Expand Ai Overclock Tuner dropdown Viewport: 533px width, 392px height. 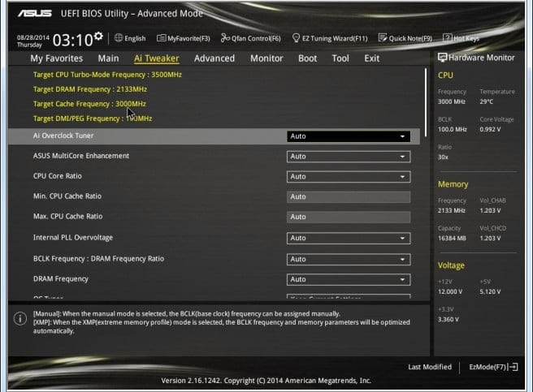pyautogui.click(x=349, y=136)
